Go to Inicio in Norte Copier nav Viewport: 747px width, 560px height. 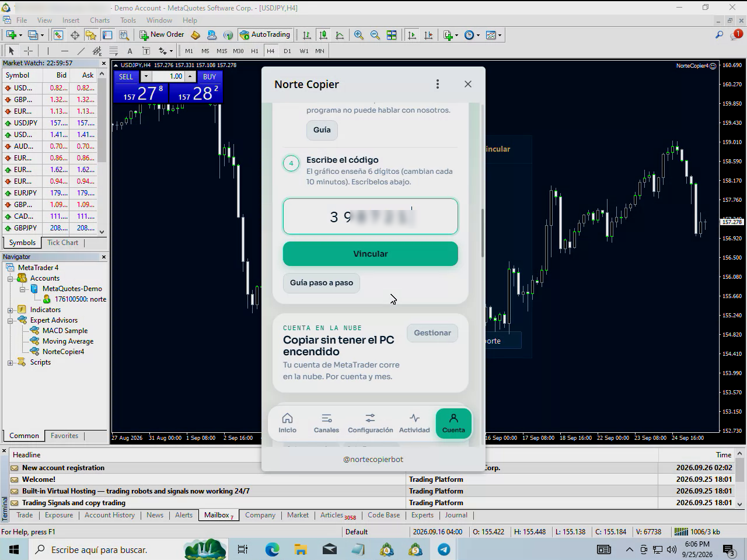tap(287, 423)
